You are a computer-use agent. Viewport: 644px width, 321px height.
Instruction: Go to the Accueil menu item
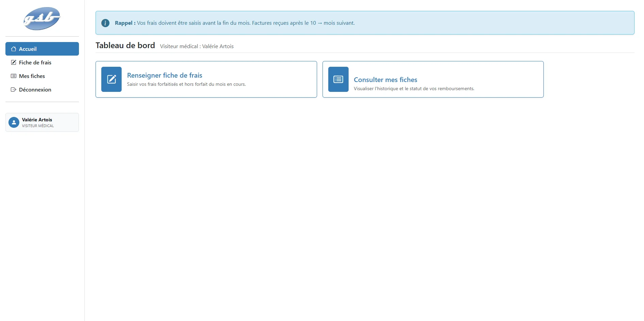(28, 49)
